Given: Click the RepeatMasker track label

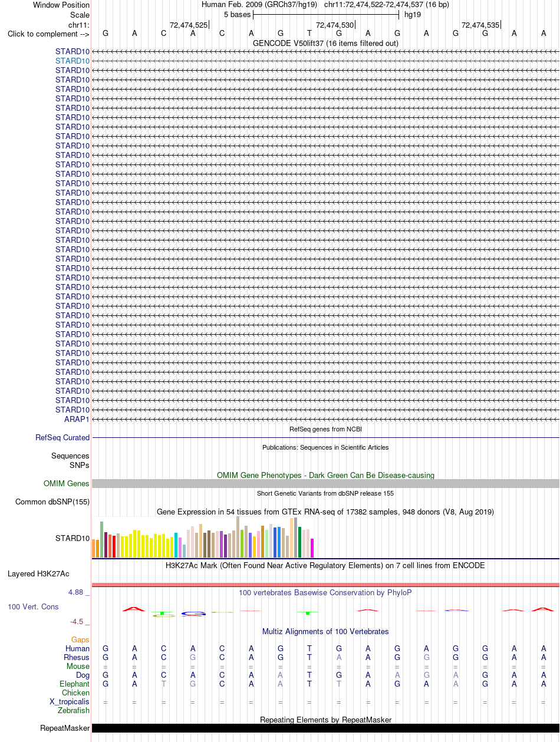Looking at the screenshot, I should [65, 728].
